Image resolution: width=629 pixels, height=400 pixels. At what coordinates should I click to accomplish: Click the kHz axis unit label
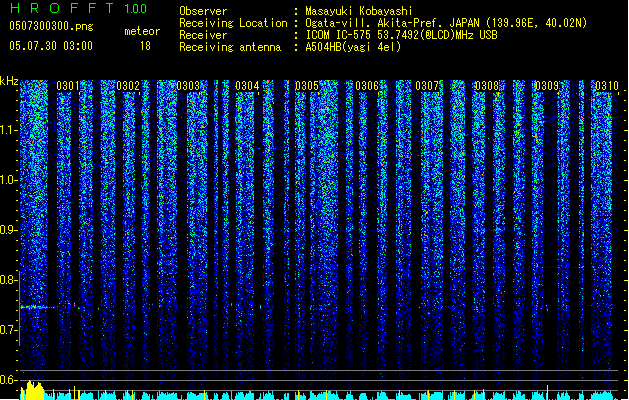coord(9,81)
